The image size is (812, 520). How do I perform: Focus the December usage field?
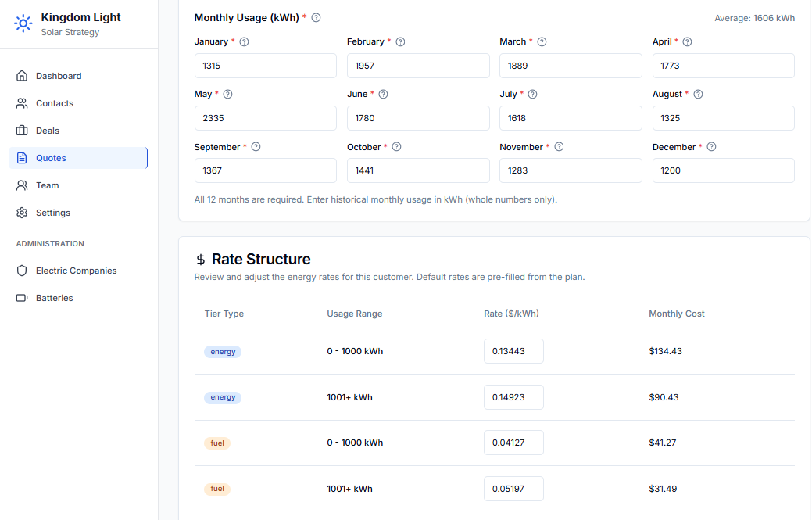point(724,170)
